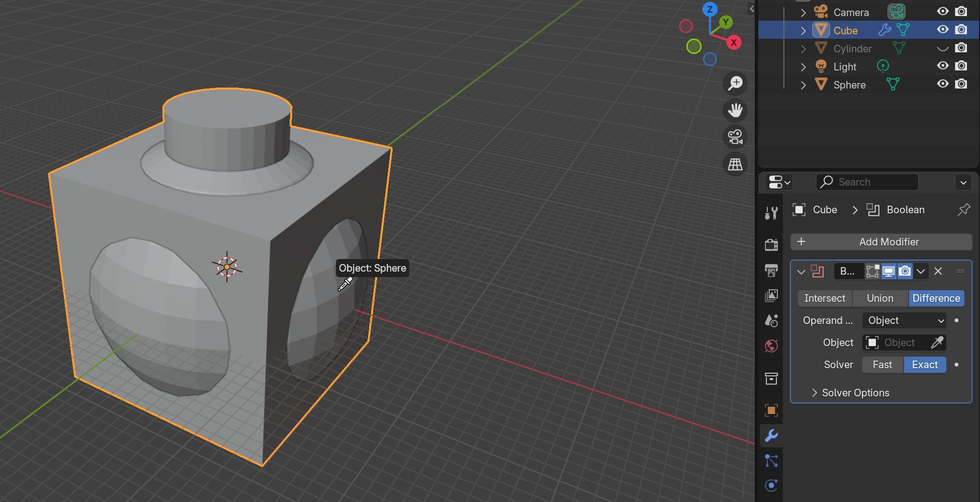Select the Output properties tab
980x502 pixels.
pos(771,270)
